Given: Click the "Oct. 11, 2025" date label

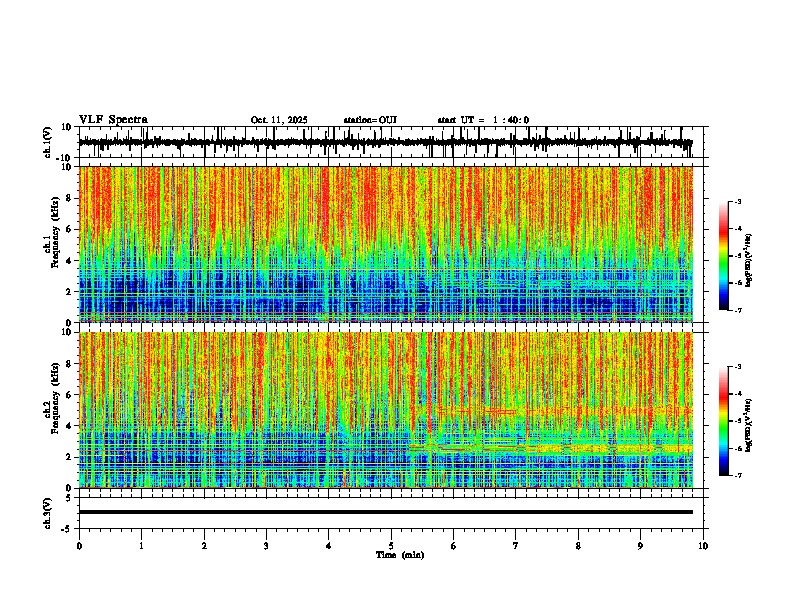Looking at the screenshot, I should [279, 120].
